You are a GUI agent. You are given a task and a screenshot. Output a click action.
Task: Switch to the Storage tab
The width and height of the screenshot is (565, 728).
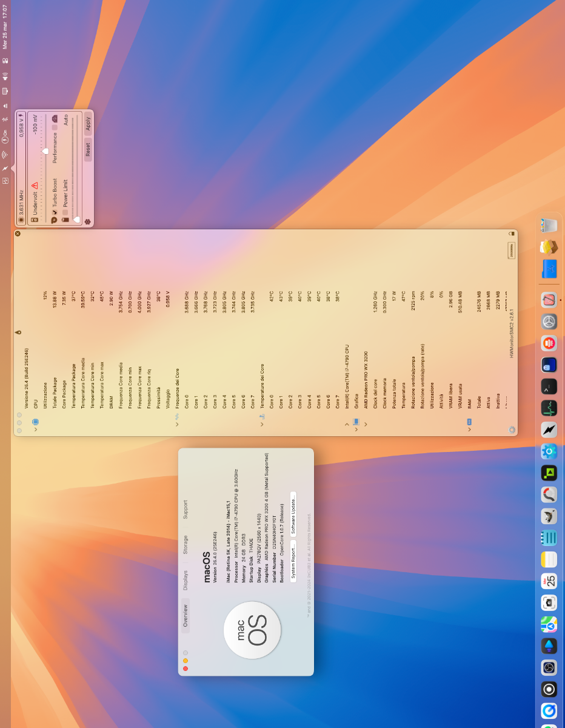click(186, 545)
